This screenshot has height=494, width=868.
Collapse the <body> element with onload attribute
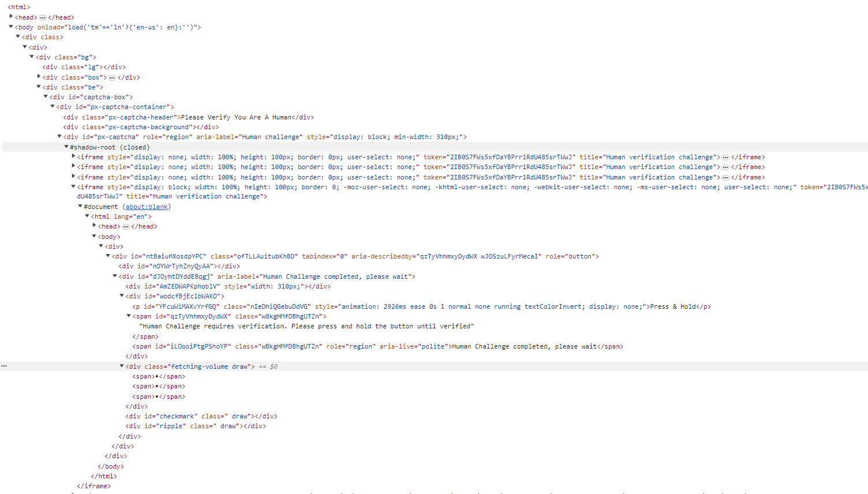click(x=10, y=27)
